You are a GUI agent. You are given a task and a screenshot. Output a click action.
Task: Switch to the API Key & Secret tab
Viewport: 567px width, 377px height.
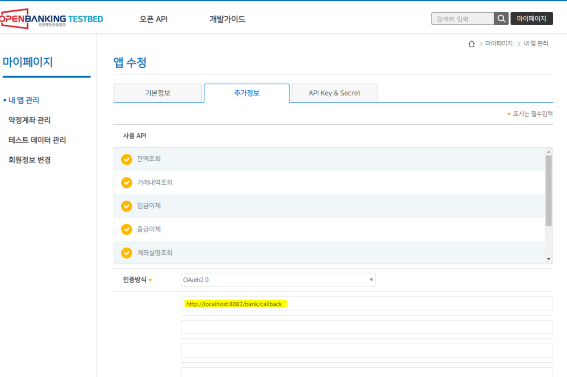pyautogui.click(x=334, y=93)
